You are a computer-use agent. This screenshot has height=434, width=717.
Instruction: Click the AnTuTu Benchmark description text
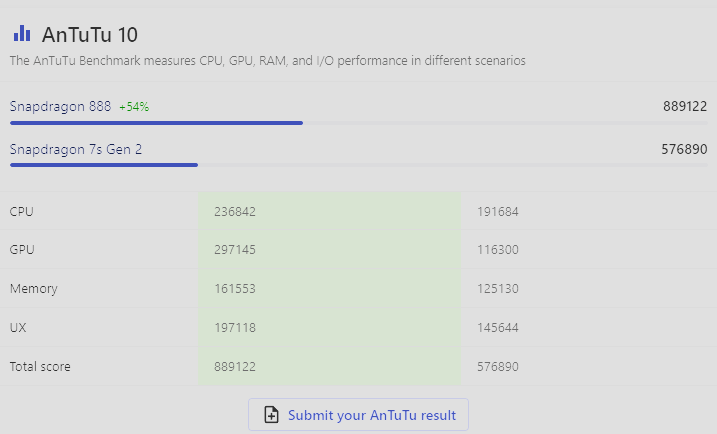tap(268, 61)
